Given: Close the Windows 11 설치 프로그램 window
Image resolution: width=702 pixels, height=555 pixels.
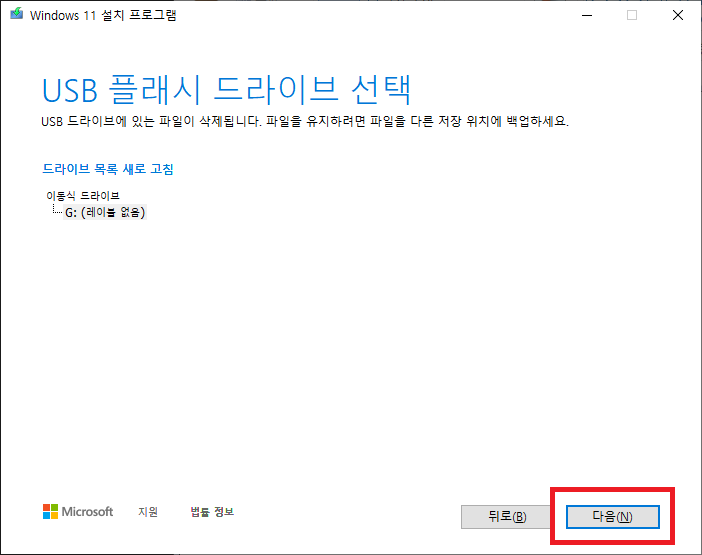Looking at the screenshot, I should (678, 15).
